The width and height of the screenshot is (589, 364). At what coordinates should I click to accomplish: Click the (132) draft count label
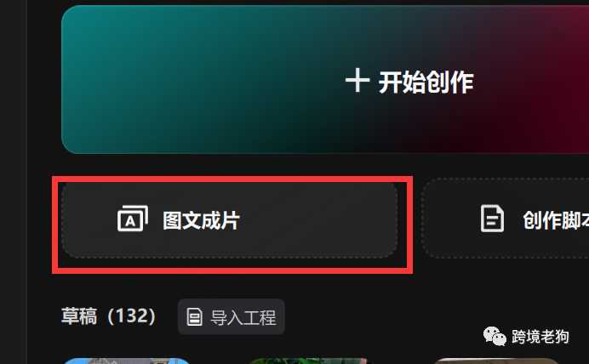[x=131, y=316]
